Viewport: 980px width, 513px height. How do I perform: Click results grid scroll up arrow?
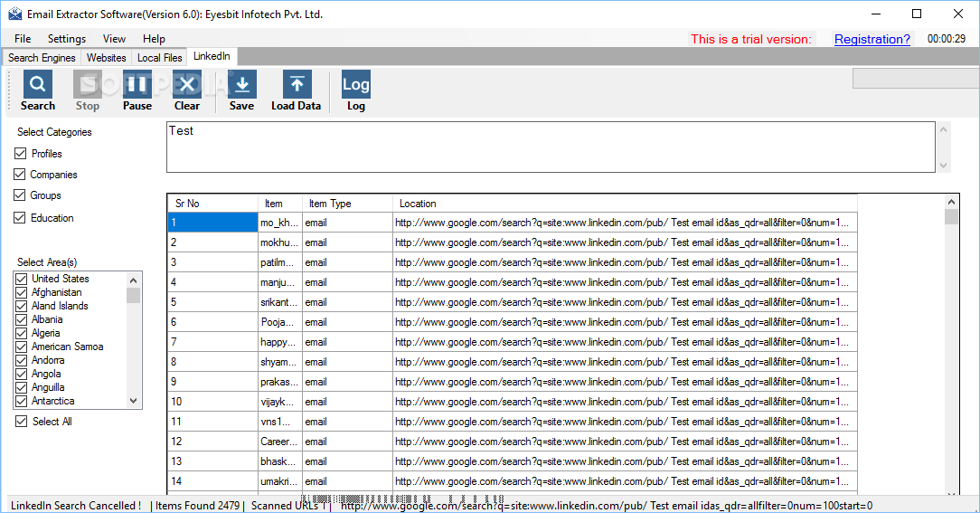click(x=951, y=202)
